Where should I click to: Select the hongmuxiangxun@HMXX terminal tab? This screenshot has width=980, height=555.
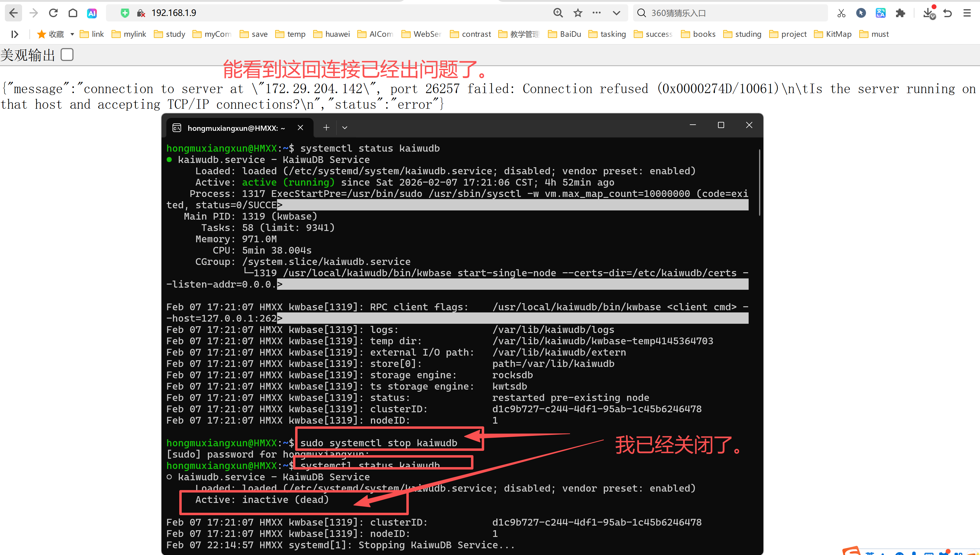click(236, 128)
